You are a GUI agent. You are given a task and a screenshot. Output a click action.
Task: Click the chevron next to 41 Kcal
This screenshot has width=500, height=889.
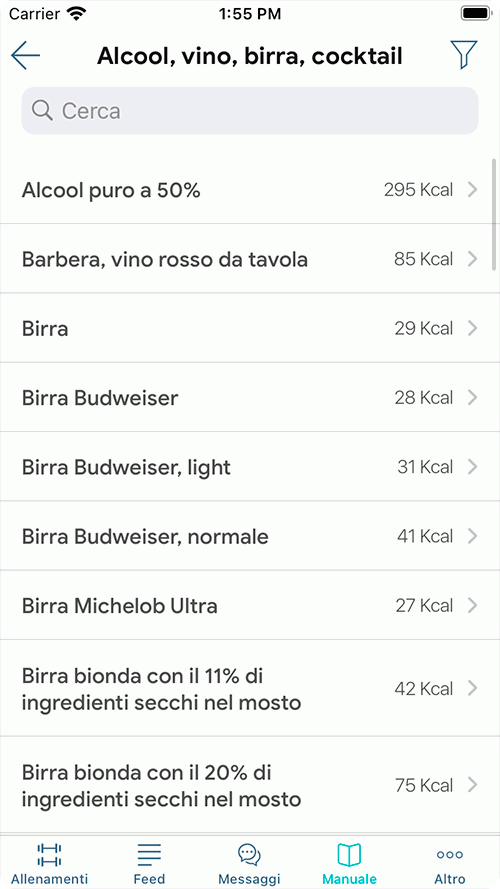472,536
